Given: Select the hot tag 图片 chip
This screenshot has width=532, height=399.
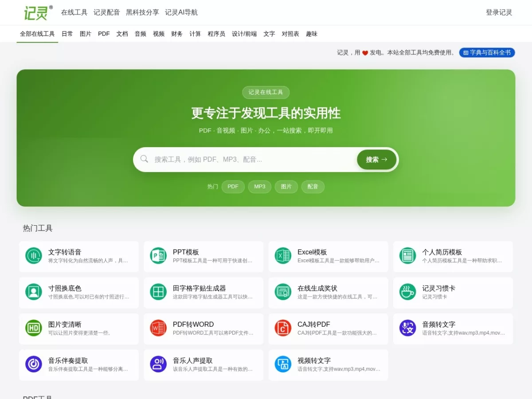Looking at the screenshot, I should coord(286,187).
